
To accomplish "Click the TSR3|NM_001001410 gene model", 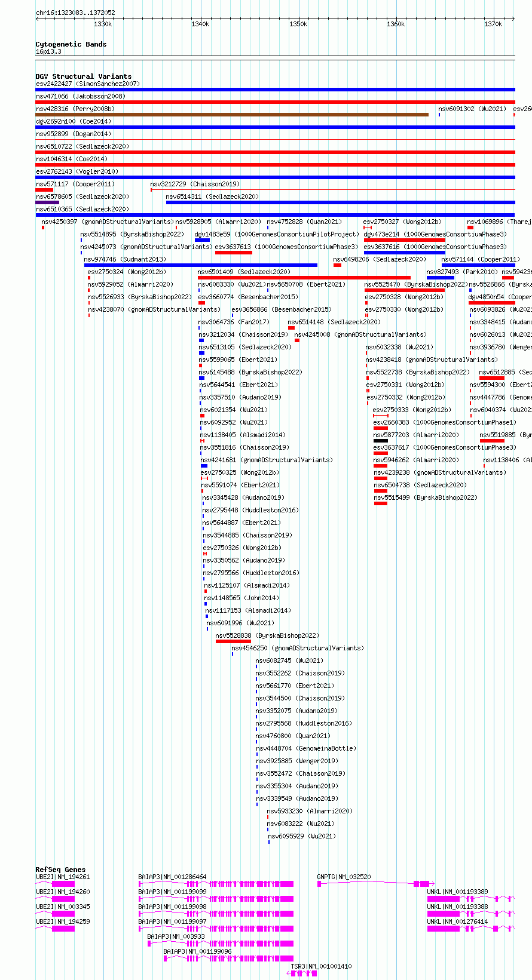I will click(302, 973).
